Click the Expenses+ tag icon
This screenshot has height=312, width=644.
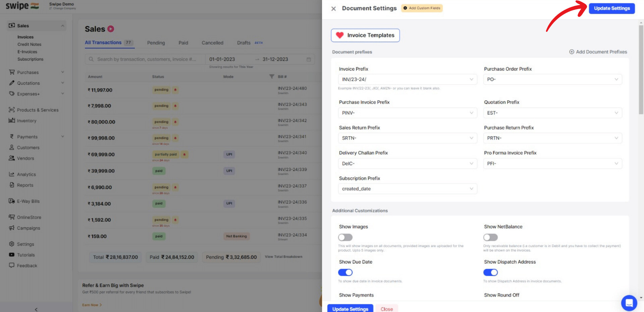point(12,94)
